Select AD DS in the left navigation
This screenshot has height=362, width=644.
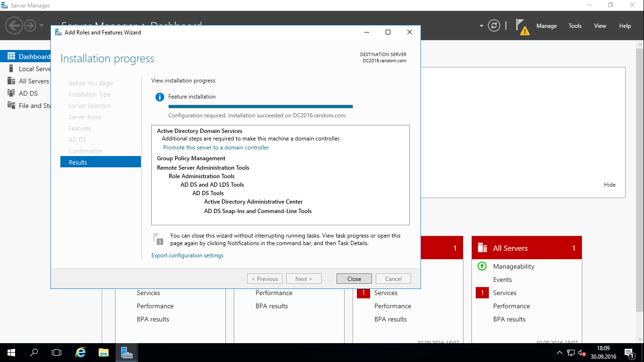click(25, 93)
